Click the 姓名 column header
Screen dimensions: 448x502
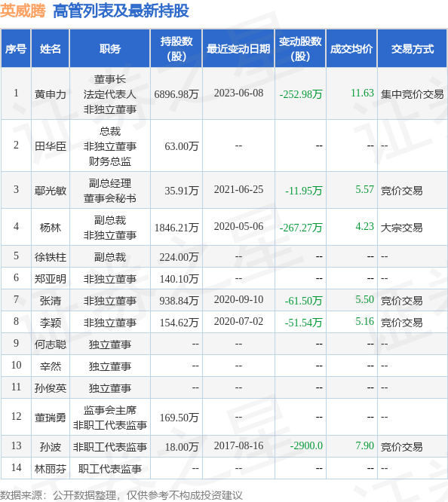51,49
